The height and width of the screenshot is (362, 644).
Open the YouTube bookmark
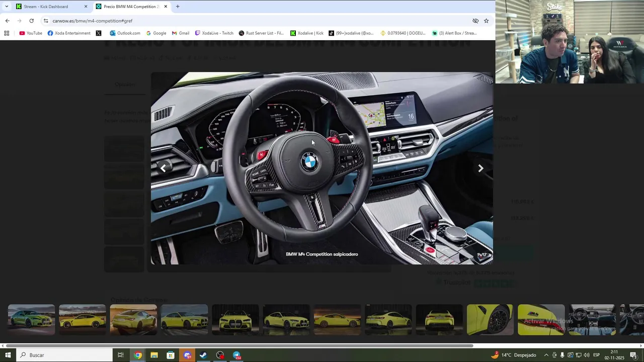(x=31, y=33)
